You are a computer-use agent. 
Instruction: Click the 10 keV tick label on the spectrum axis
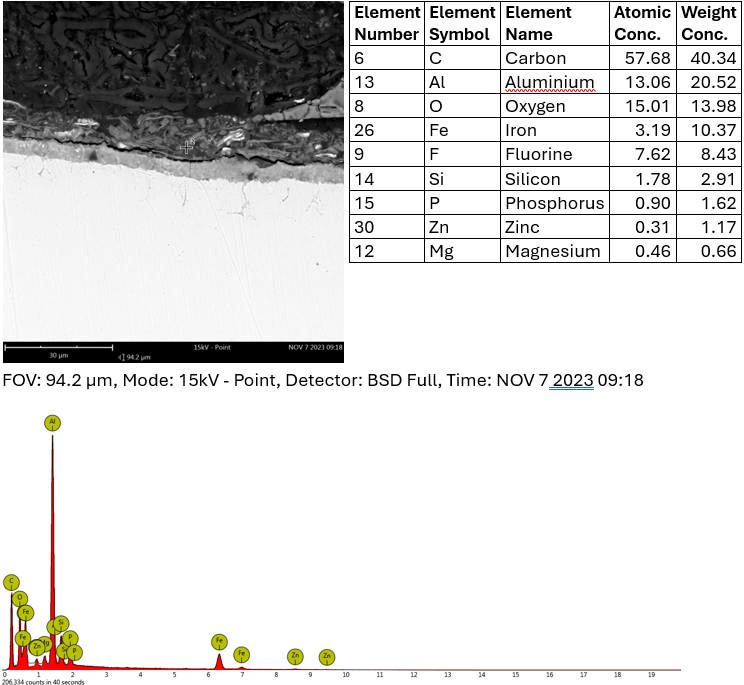point(346,675)
